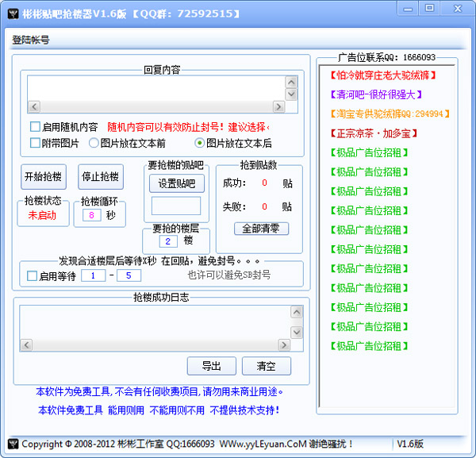
Task: Click the 成功 count value 0
Action: (264, 183)
